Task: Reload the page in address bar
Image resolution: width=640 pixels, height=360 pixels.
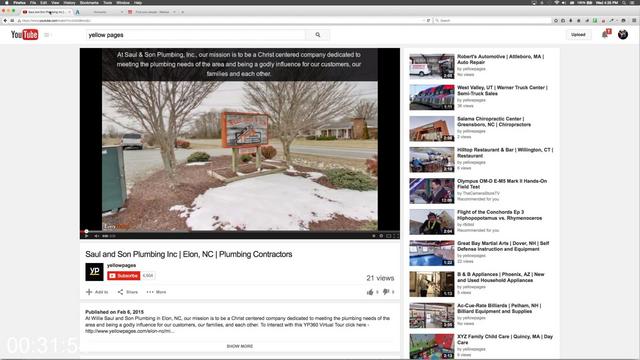Action: click(x=428, y=20)
